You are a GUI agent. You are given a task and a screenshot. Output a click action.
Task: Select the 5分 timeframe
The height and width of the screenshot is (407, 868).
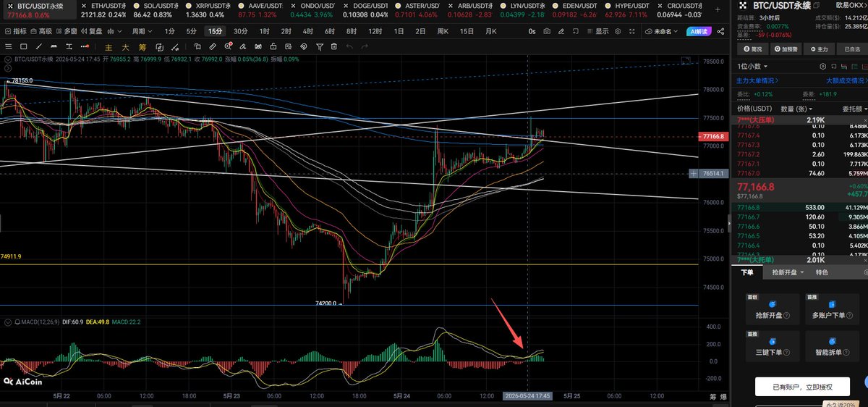pyautogui.click(x=191, y=31)
